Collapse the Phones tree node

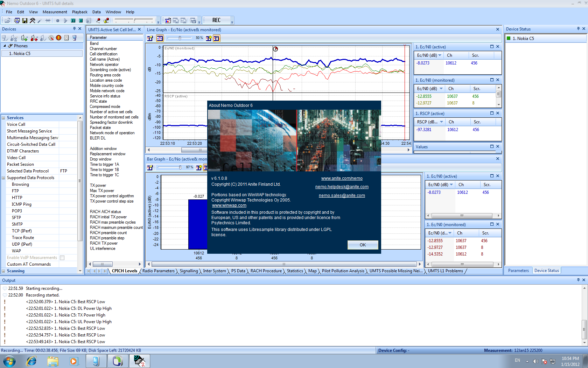pyautogui.click(x=5, y=46)
